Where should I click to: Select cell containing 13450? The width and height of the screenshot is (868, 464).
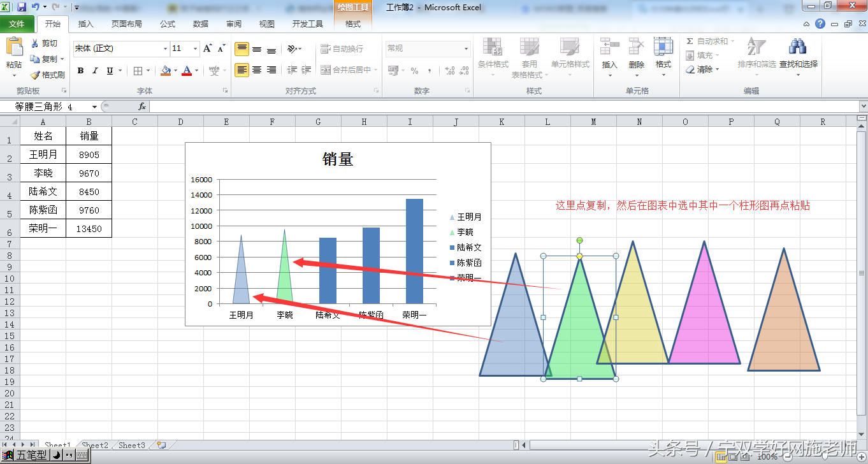(89, 229)
